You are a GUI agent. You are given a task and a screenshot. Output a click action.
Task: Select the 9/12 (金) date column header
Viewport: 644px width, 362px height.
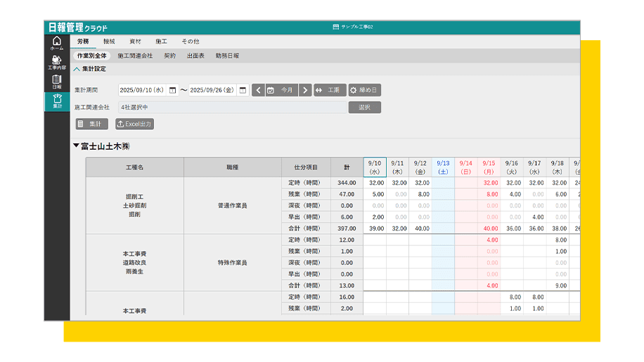tap(420, 167)
